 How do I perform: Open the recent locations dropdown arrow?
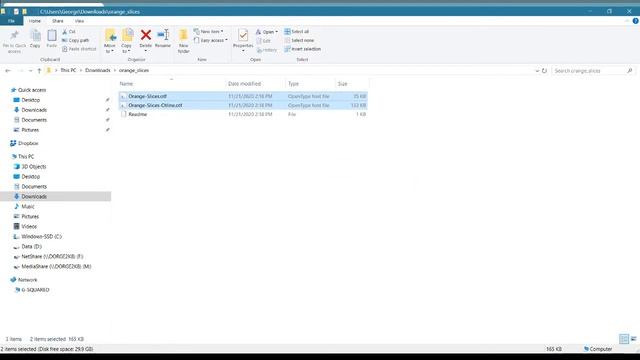coord(30,71)
